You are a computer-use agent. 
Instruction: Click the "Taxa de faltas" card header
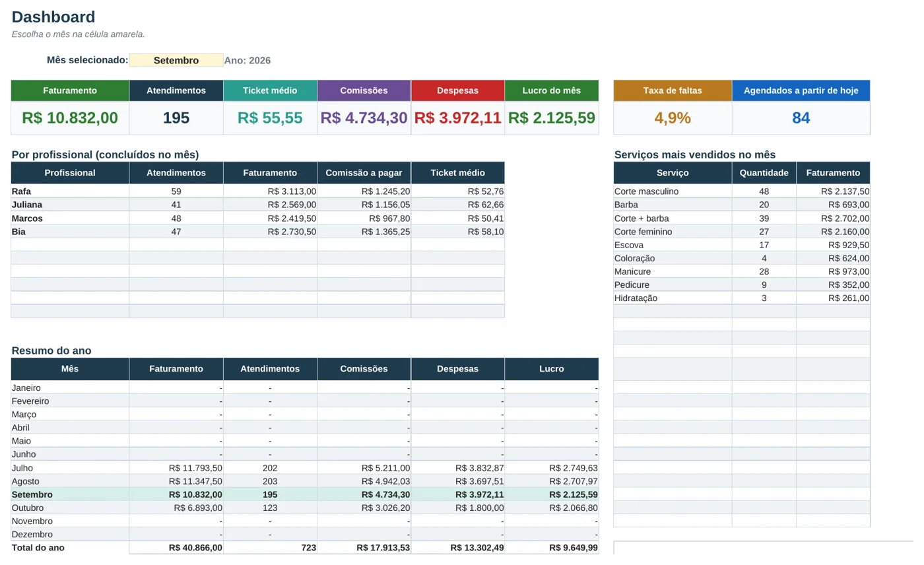[x=673, y=90]
